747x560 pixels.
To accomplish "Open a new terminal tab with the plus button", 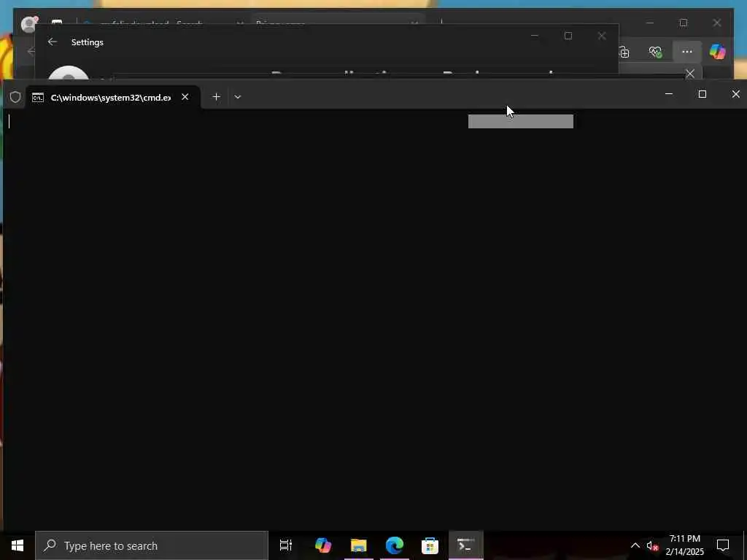I will pos(216,97).
